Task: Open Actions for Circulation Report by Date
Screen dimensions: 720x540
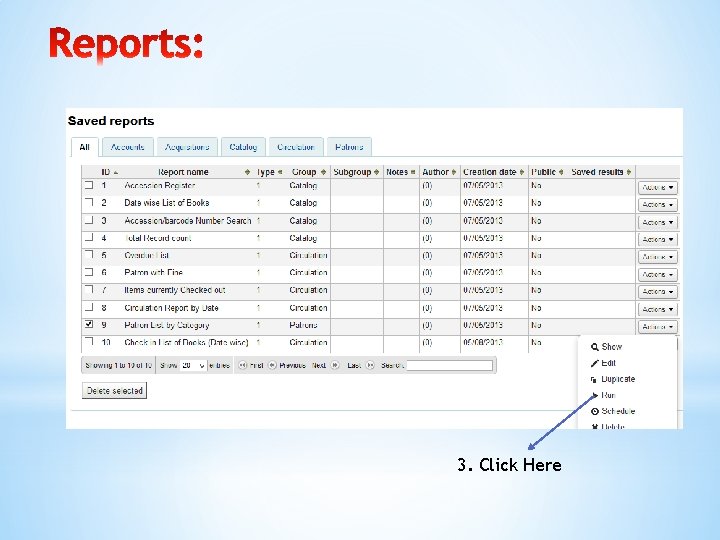Action: 658,309
